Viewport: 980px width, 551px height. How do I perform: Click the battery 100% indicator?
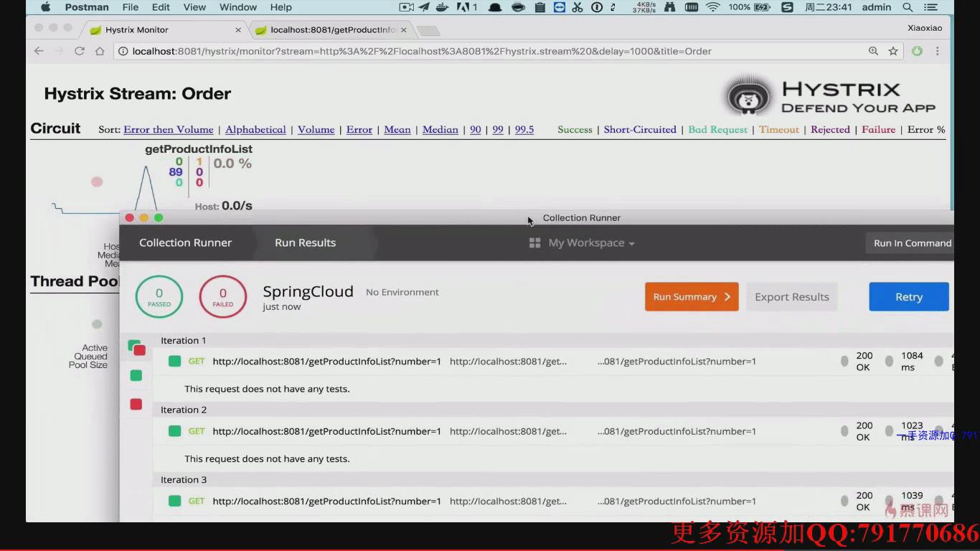(x=749, y=7)
